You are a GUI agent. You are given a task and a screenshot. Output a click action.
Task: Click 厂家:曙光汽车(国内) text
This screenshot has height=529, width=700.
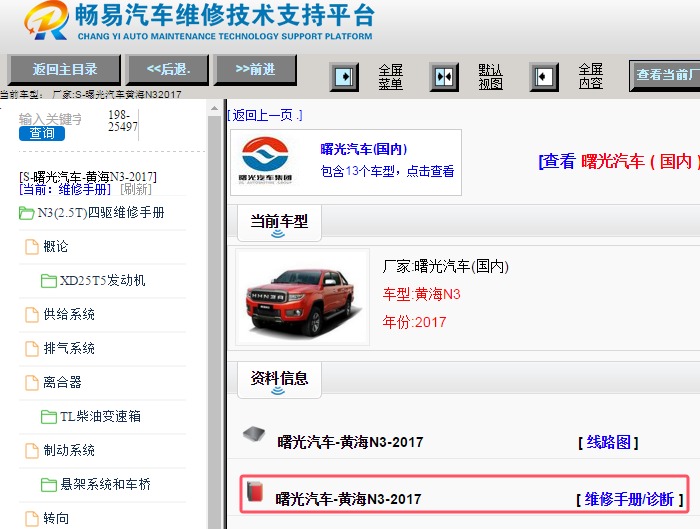coord(446,267)
